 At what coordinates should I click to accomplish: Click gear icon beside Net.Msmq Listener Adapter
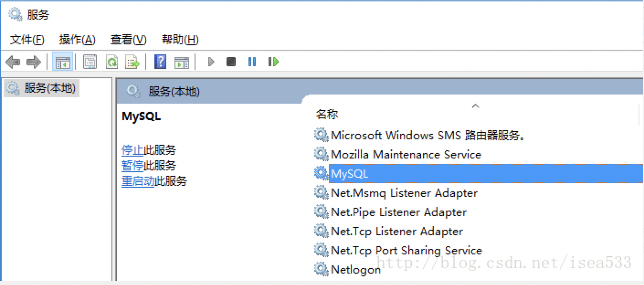click(x=322, y=192)
